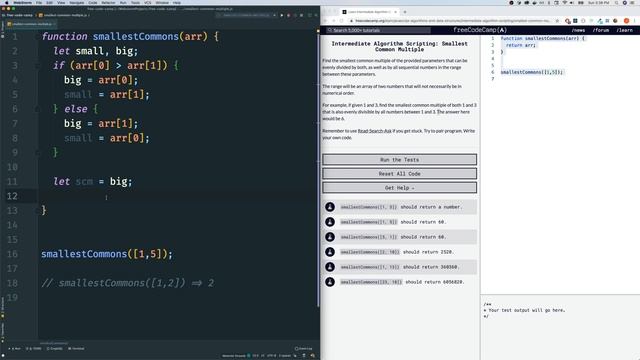Click the Stop icon in WebStorm toolbar
Screen dimensions: 640x360
(x=301, y=15)
